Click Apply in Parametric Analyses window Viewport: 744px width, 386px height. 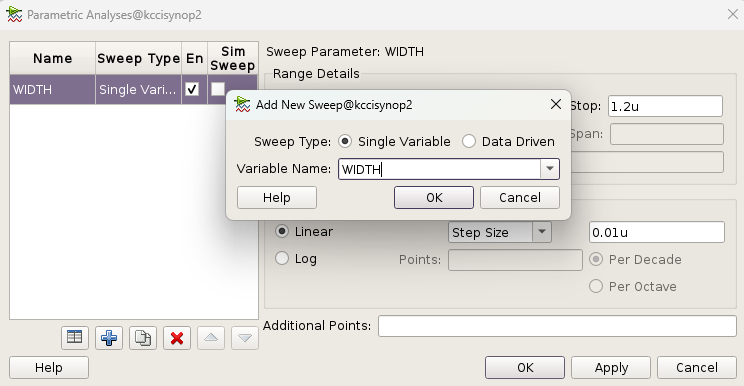coord(611,368)
